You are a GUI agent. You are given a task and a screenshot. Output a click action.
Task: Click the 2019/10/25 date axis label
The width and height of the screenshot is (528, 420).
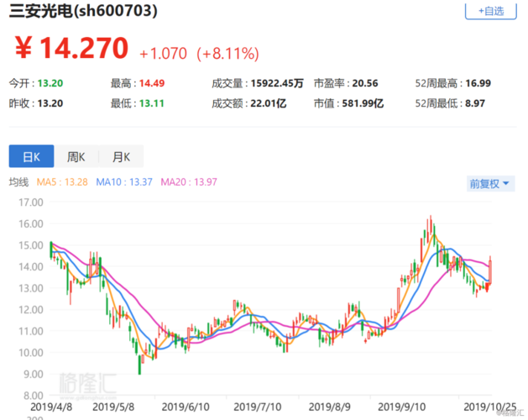(490, 407)
